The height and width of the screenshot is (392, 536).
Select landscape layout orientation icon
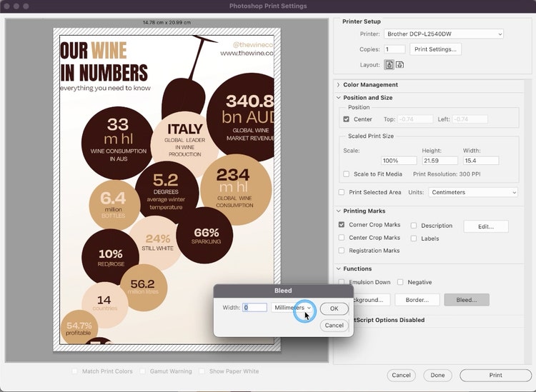click(399, 64)
